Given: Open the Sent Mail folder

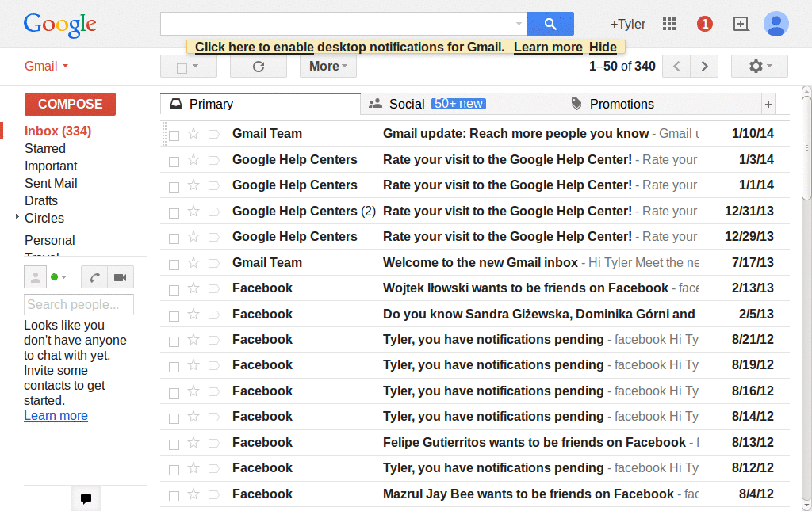Looking at the screenshot, I should [x=51, y=183].
